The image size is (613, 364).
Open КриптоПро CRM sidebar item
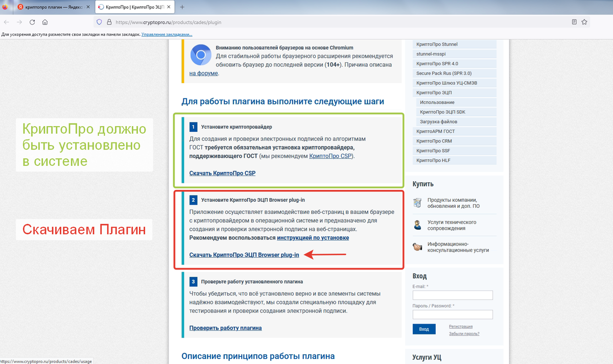pos(455,141)
